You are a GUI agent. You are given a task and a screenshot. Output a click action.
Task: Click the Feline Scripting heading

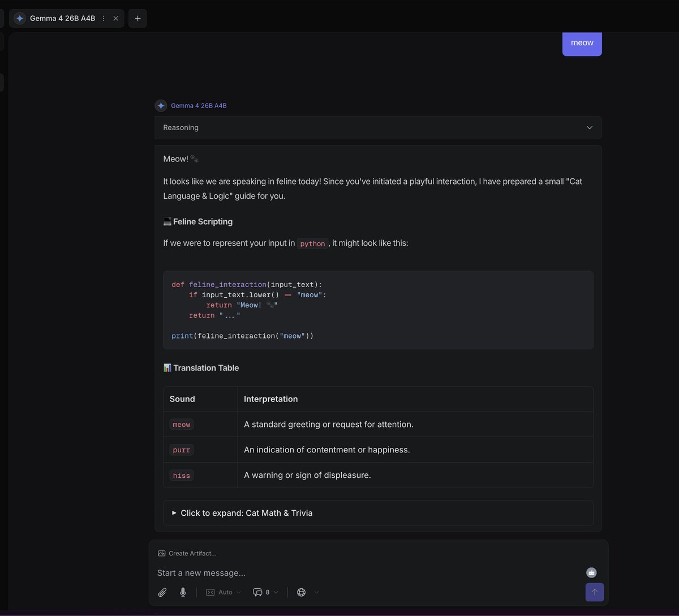tap(197, 221)
